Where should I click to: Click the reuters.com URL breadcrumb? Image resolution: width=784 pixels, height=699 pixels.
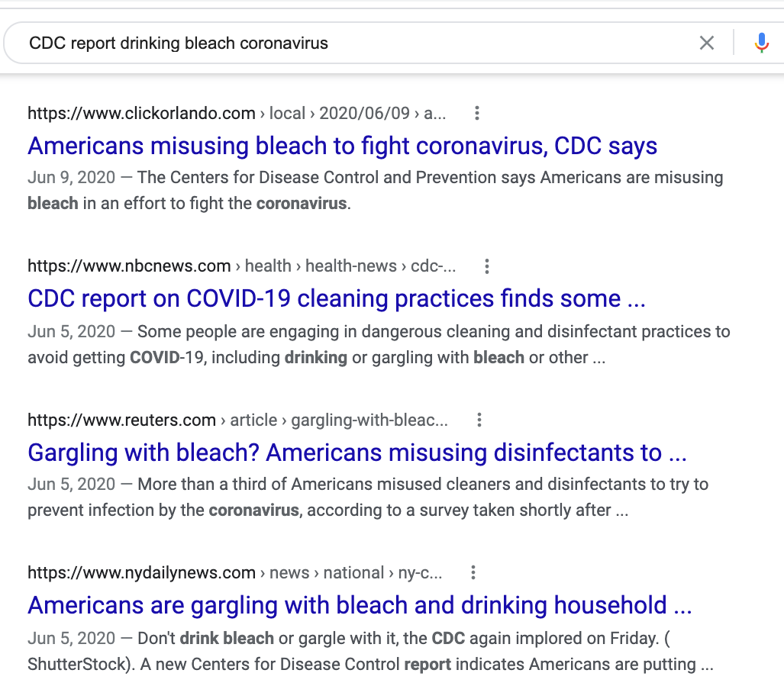(x=237, y=420)
